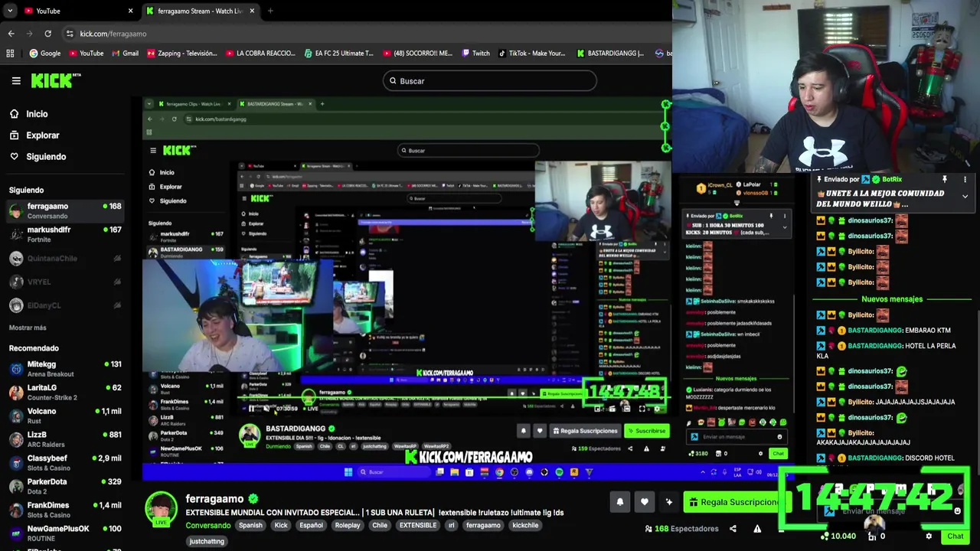Open the ferragaamo channel avatar with LIVE badge
This screenshot has width=980, height=551.
coord(162,509)
